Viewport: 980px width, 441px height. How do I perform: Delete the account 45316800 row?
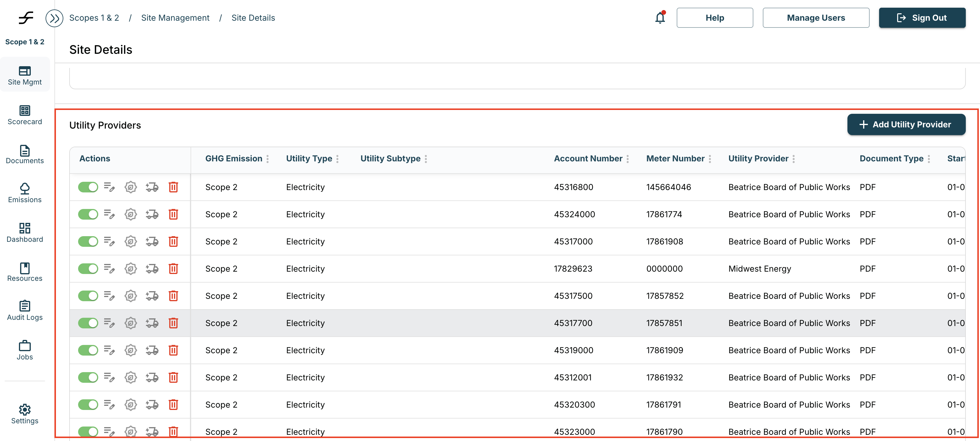coord(173,187)
